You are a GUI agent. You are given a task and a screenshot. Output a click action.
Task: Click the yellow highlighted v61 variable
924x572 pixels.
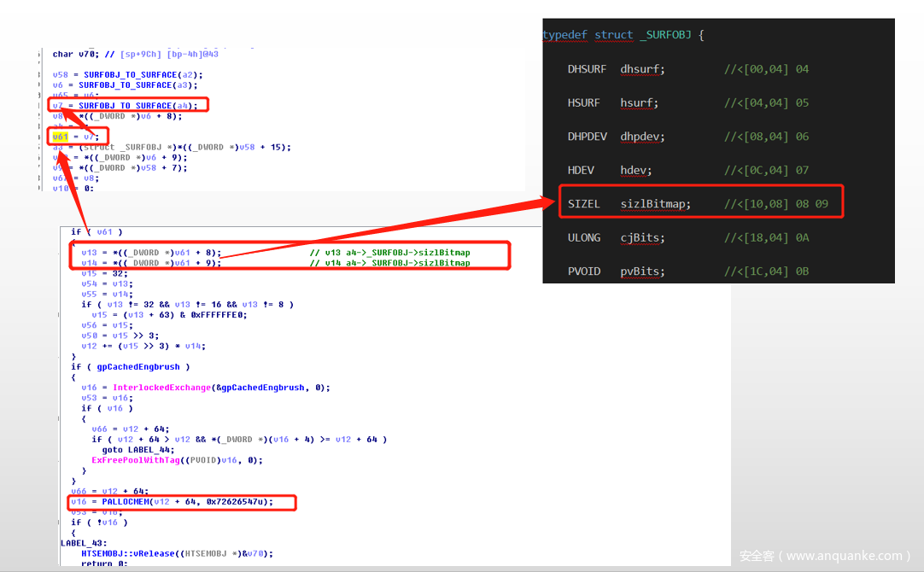(x=60, y=137)
